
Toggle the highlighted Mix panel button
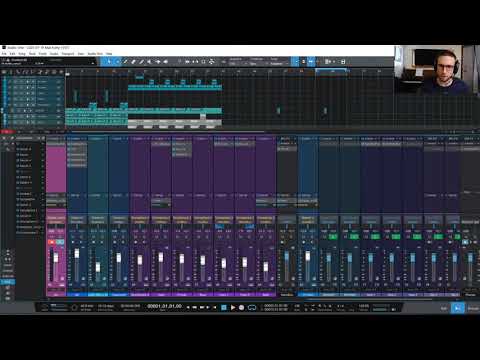pos(457,308)
